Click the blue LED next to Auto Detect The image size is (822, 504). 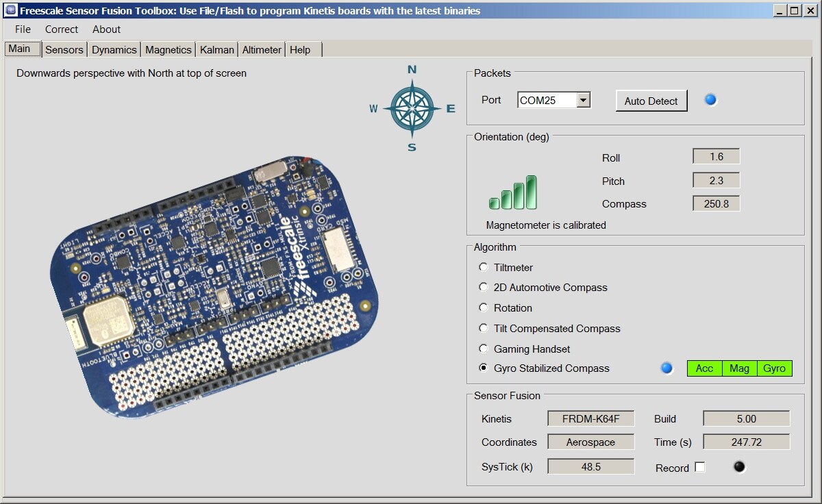[x=710, y=100]
